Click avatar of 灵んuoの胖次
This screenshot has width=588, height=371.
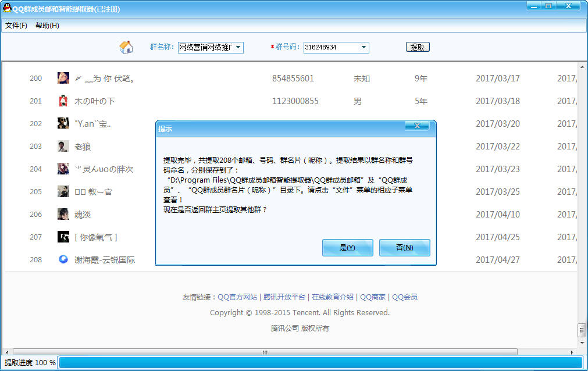pos(63,169)
